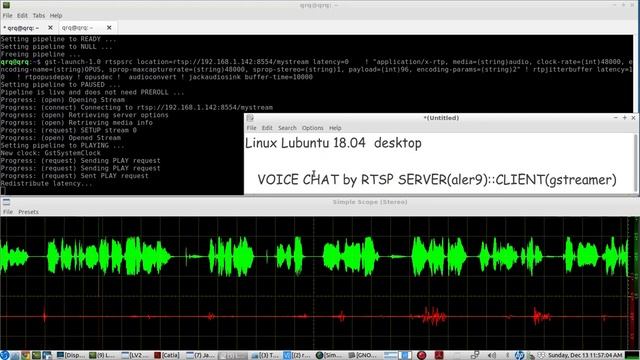Select the first workspace in desktop pager
The width and height of the screenshot is (640, 360).
pyautogui.click(x=391, y=355)
